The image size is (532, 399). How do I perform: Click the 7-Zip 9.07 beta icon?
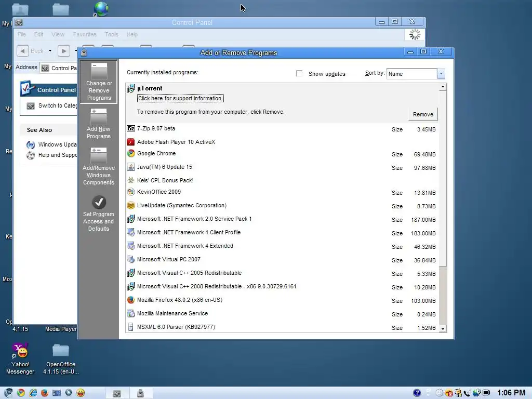tap(130, 128)
